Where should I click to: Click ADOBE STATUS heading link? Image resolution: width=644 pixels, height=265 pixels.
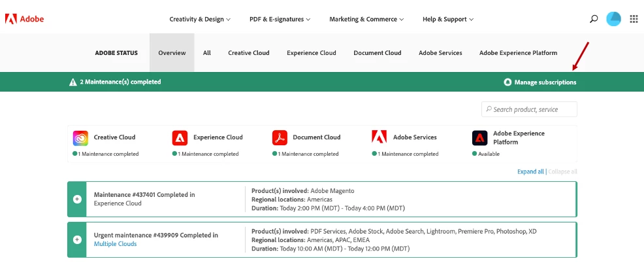[116, 52]
